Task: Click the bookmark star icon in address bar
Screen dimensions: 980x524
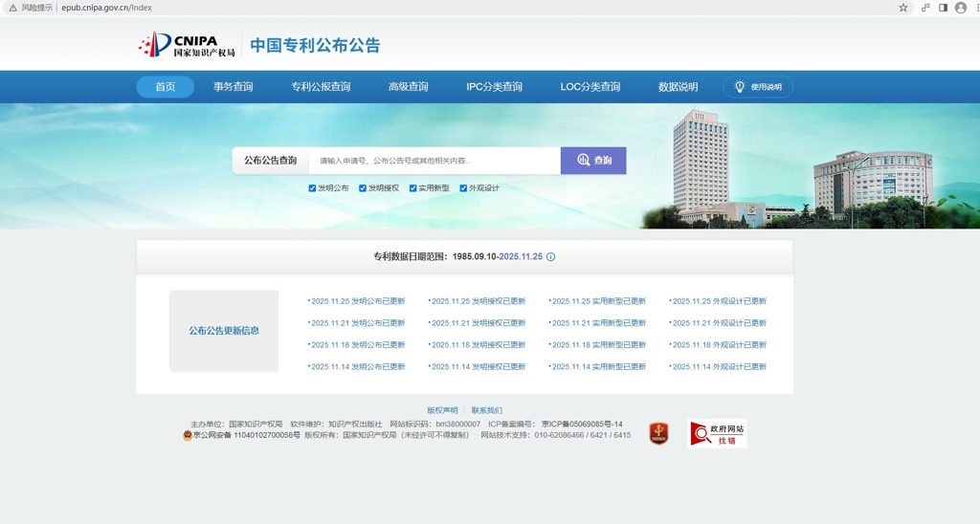Action: (903, 8)
